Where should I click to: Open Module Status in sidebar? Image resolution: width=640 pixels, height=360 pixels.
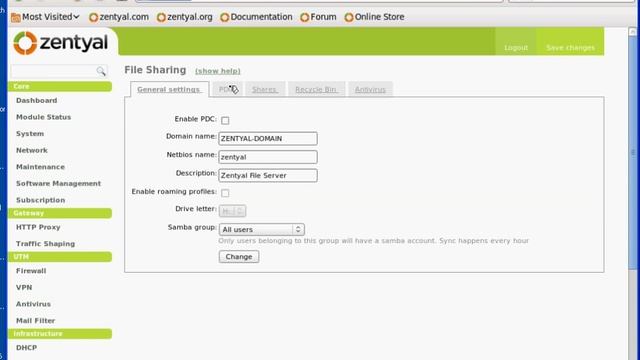(44, 117)
